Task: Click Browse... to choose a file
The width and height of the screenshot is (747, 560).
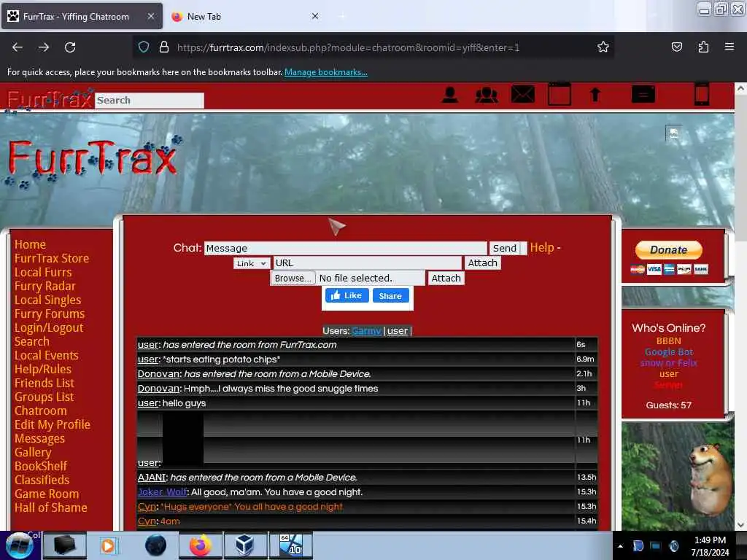Action: tap(293, 278)
